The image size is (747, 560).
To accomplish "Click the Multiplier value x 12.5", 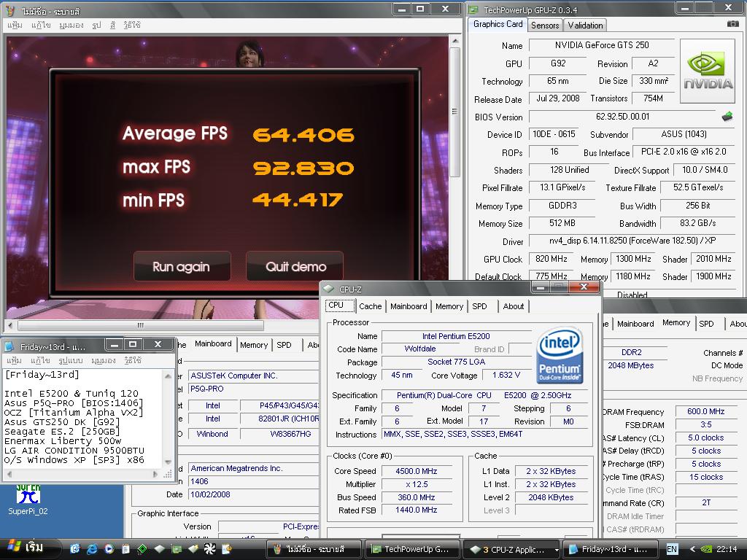I will 417,484.
